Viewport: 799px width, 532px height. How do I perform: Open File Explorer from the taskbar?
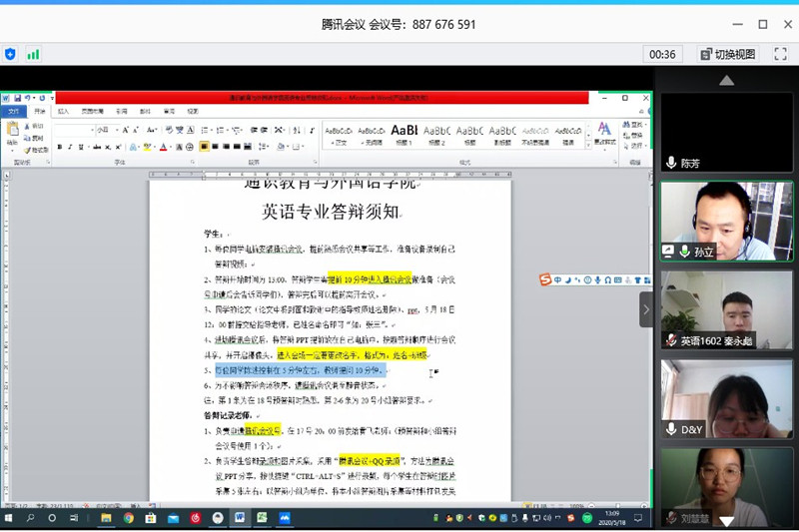[106, 518]
